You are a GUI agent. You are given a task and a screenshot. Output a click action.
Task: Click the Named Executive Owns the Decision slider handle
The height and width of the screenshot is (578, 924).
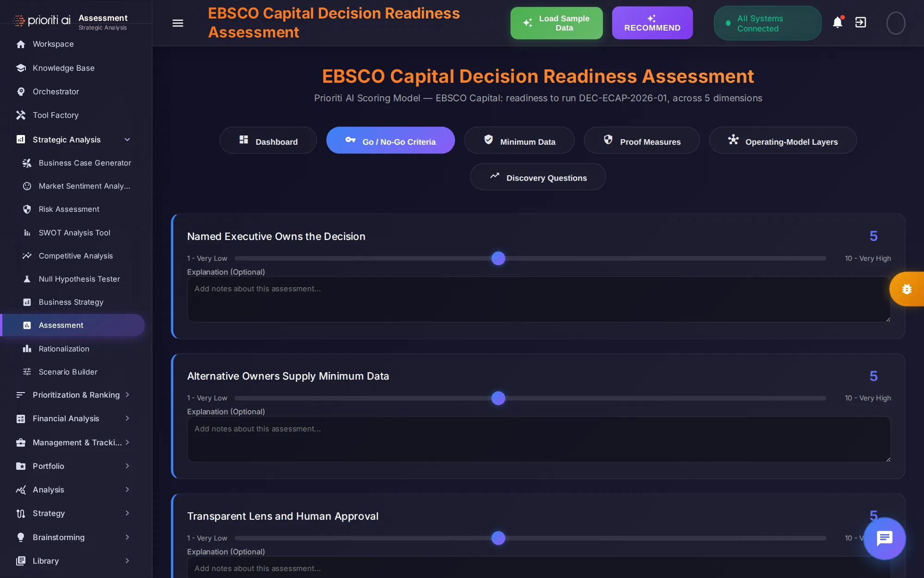(498, 258)
